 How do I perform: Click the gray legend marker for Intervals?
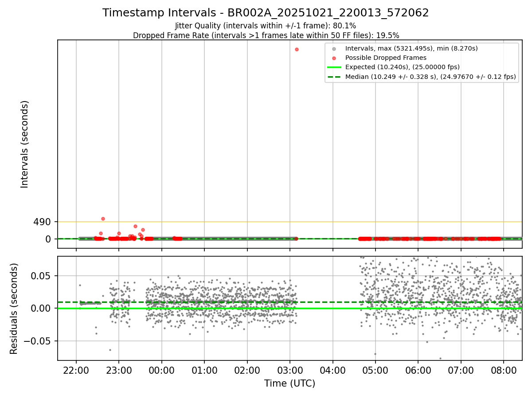point(334,49)
